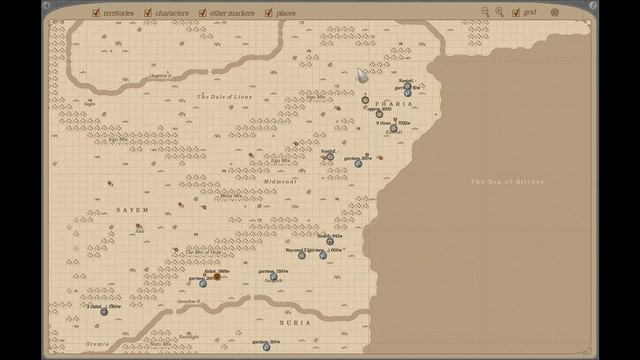This screenshot has width=640, height=360.
Task: Toggle the other markers checkbox
Action: pyautogui.click(x=202, y=13)
